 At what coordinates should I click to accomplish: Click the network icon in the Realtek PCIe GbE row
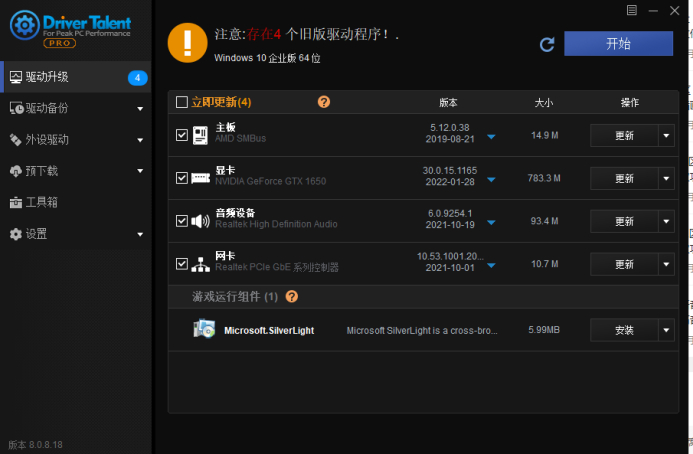201,264
